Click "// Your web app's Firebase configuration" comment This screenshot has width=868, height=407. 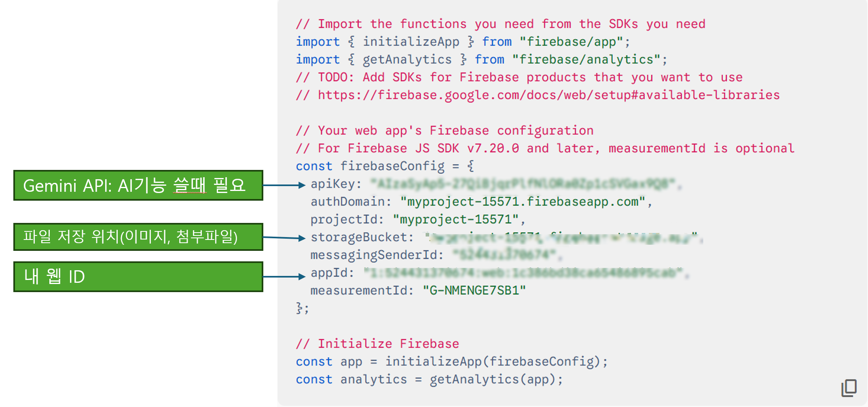[445, 131]
